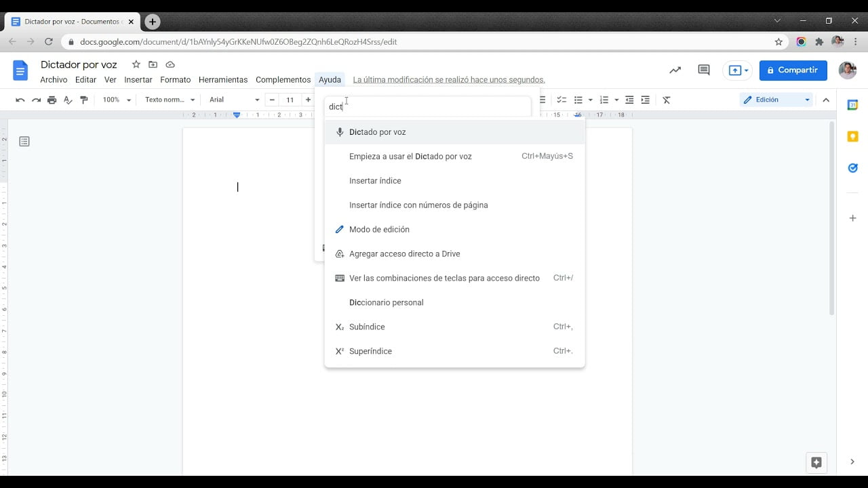Open Google Calendar in side panel
The width and height of the screenshot is (868, 488).
[853, 105]
